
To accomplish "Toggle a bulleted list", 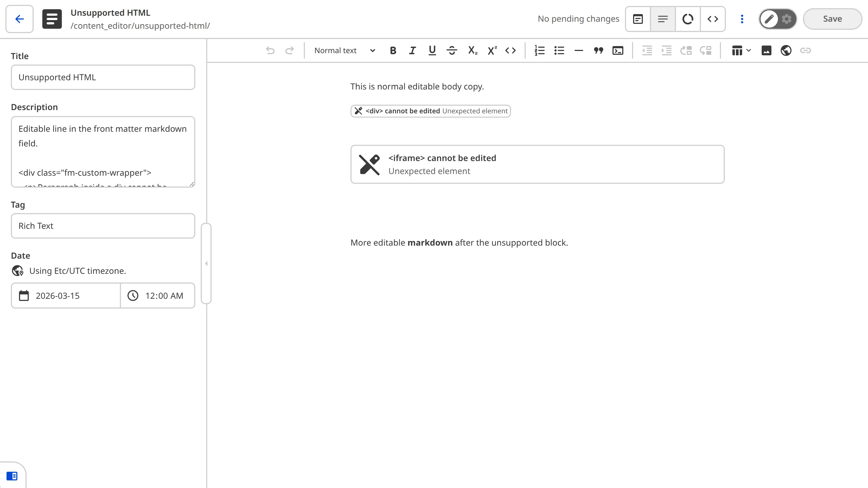I will pyautogui.click(x=559, y=50).
